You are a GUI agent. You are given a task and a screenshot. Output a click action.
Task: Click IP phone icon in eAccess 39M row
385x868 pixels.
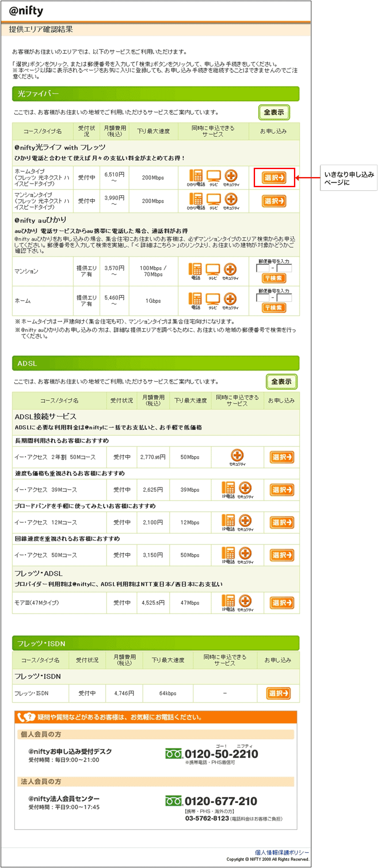point(229,490)
